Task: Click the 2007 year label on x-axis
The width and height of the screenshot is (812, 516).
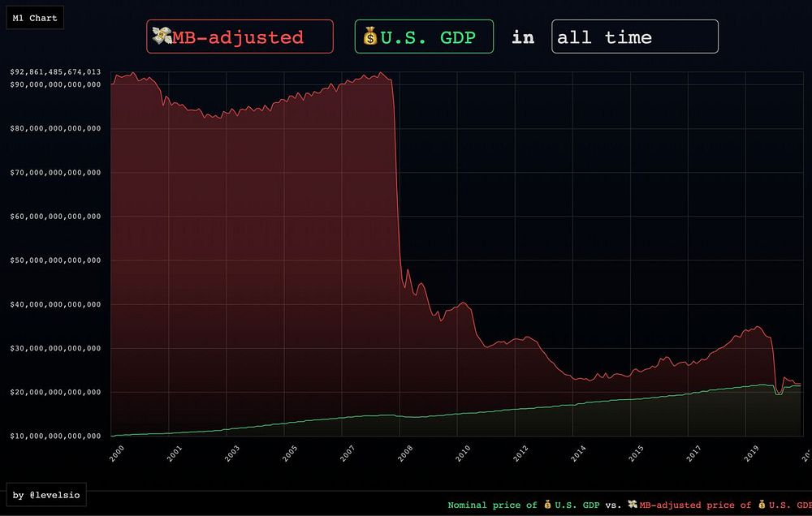Action: (348, 454)
